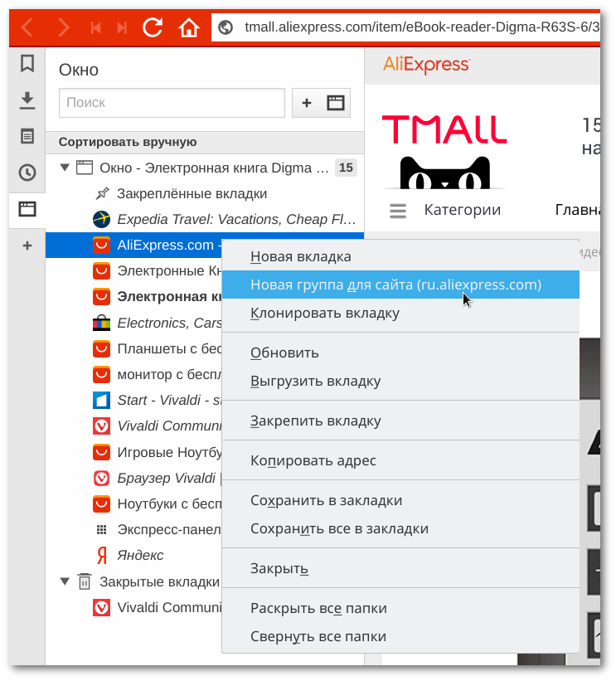616x681 pixels.
Task: Click the trash icon for Закрытые вкладки
Action: tap(85, 581)
